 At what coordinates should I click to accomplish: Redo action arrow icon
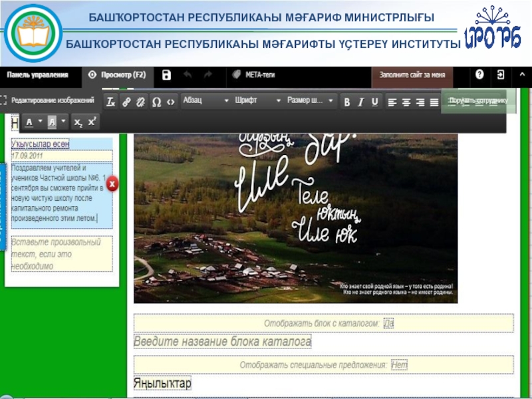coord(207,74)
